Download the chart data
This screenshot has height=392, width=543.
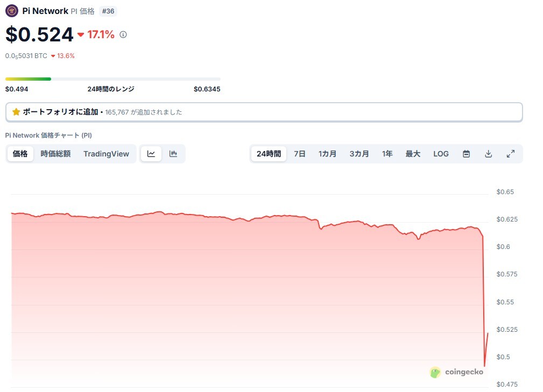tap(488, 154)
